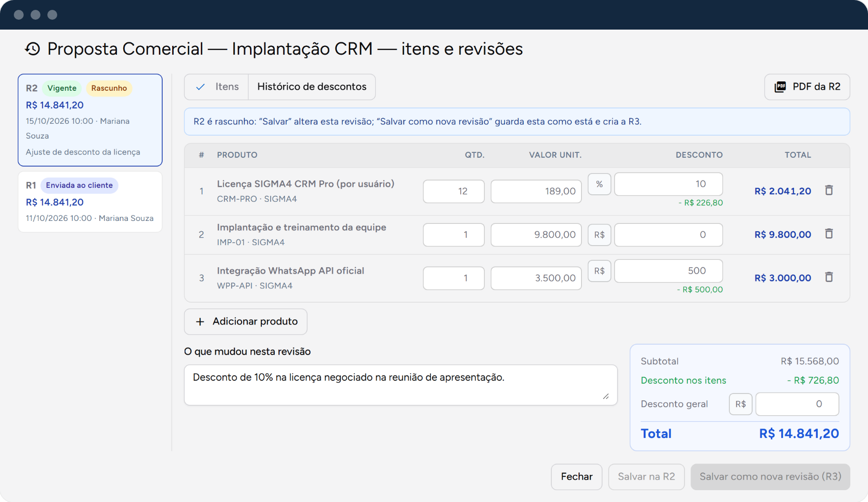This screenshot has width=868, height=502.
Task: Click Salvar como nova revisão (R3)
Action: tap(770, 476)
